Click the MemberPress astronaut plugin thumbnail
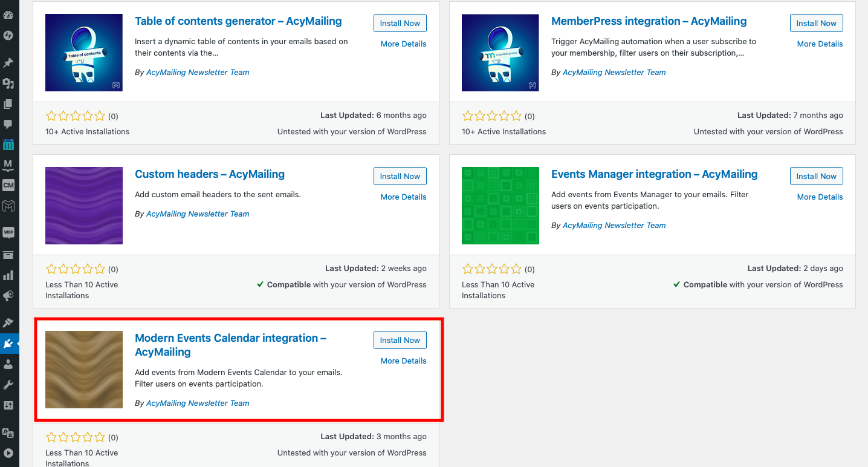This screenshot has width=868, height=467. (500, 53)
